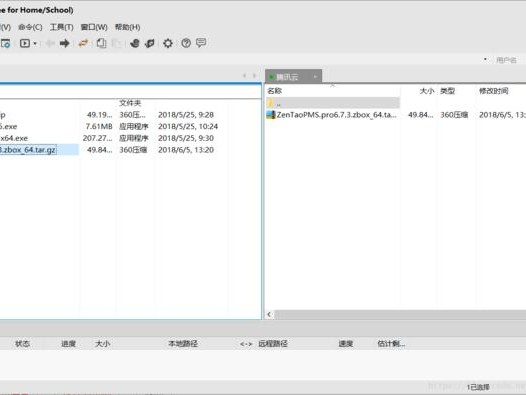Image resolution: width=526 pixels, height=395 pixels.
Task: Open the 窗口(W) menu
Action: pyautogui.click(x=94, y=27)
